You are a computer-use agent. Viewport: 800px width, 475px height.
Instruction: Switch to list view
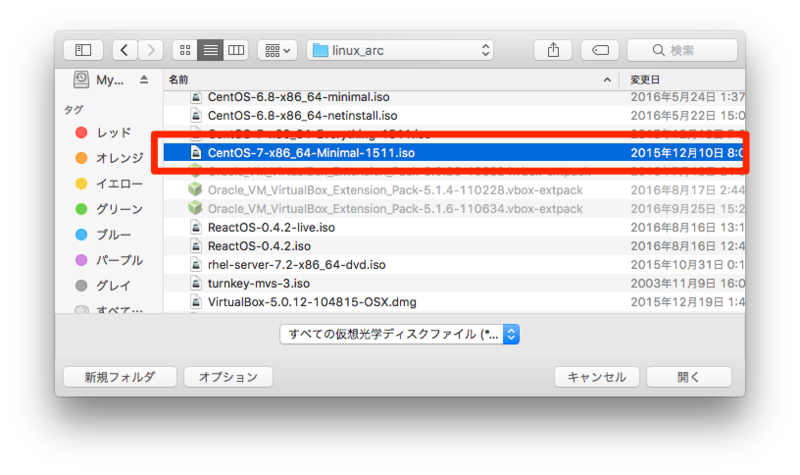coord(210,50)
